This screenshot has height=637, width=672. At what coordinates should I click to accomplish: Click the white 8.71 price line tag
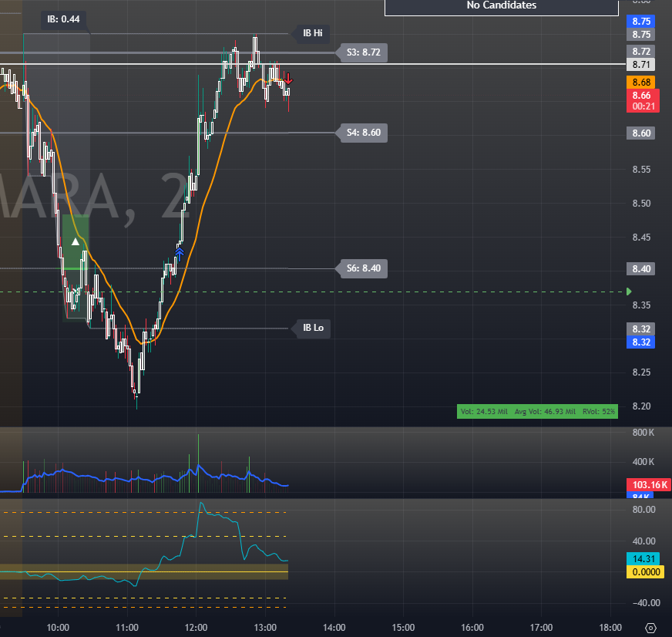pyautogui.click(x=640, y=64)
